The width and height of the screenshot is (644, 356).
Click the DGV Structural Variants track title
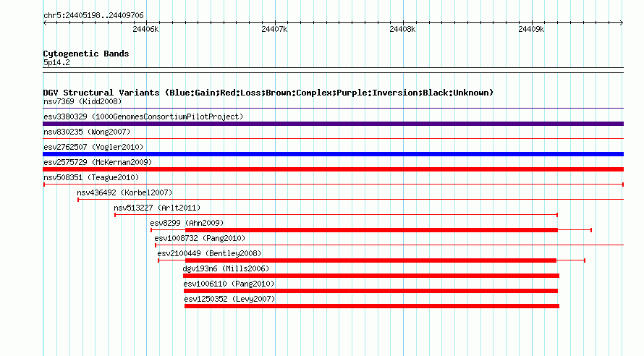pos(268,93)
